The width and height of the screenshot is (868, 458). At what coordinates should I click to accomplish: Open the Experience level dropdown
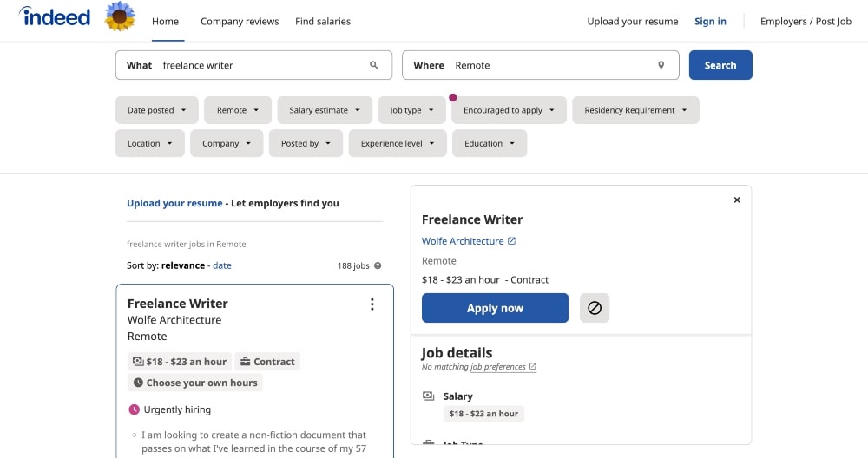coord(398,143)
